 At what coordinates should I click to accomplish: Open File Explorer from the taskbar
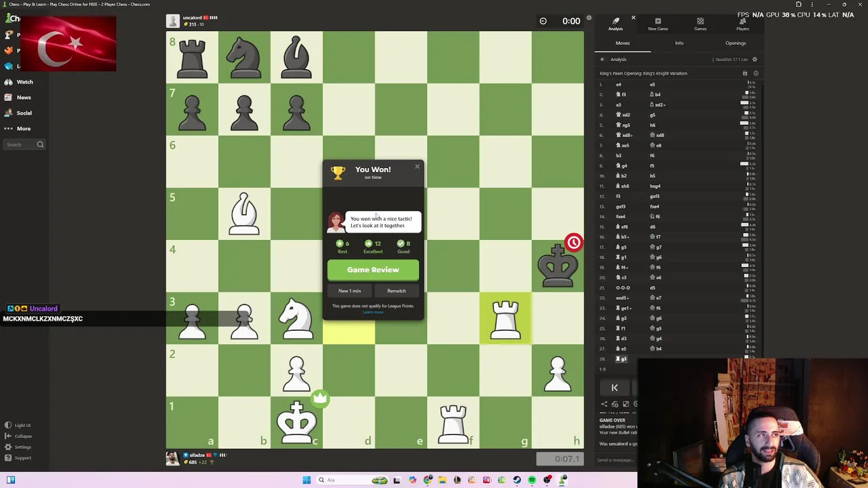click(442, 480)
